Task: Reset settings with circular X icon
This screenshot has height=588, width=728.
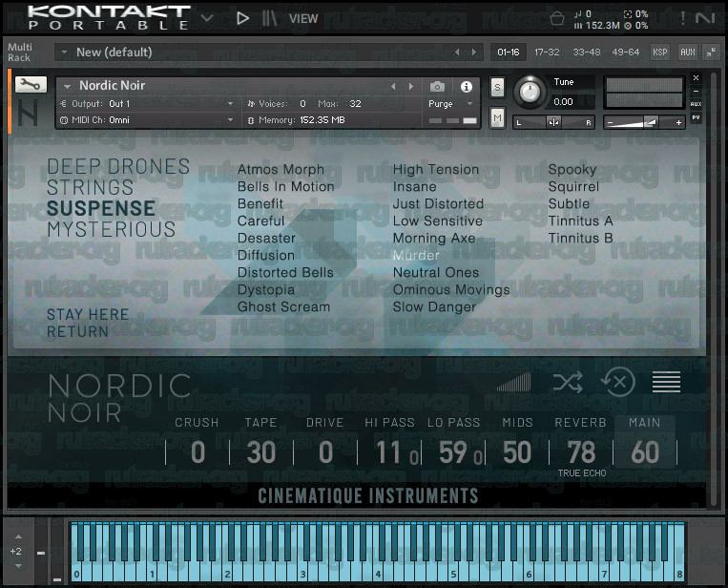Action: tap(617, 382)
